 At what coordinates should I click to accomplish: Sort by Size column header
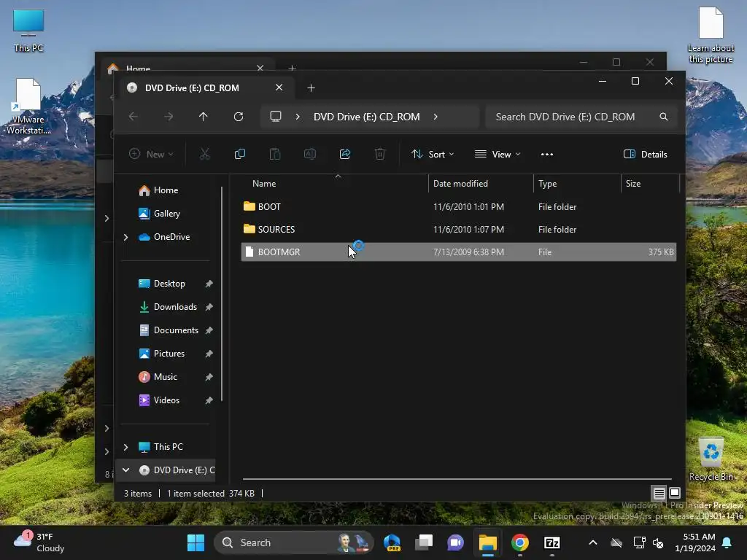tap(632, 183)
